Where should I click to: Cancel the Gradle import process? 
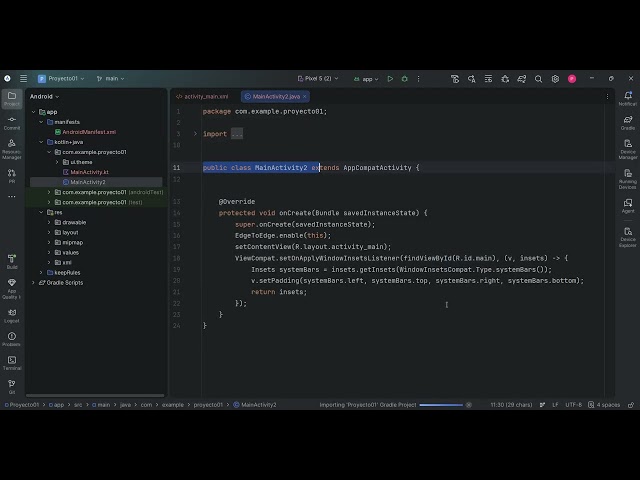[x=469, y=405]
